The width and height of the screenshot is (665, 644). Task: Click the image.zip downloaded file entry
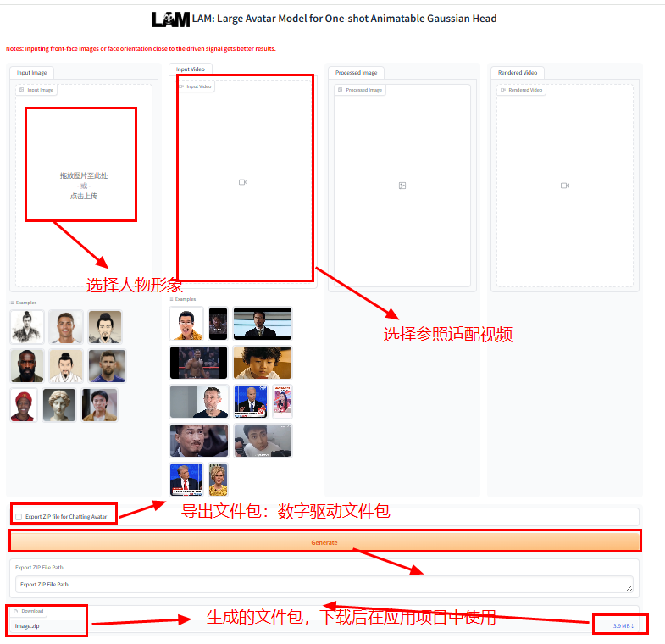pyautogui.click(x=27, y=625)
